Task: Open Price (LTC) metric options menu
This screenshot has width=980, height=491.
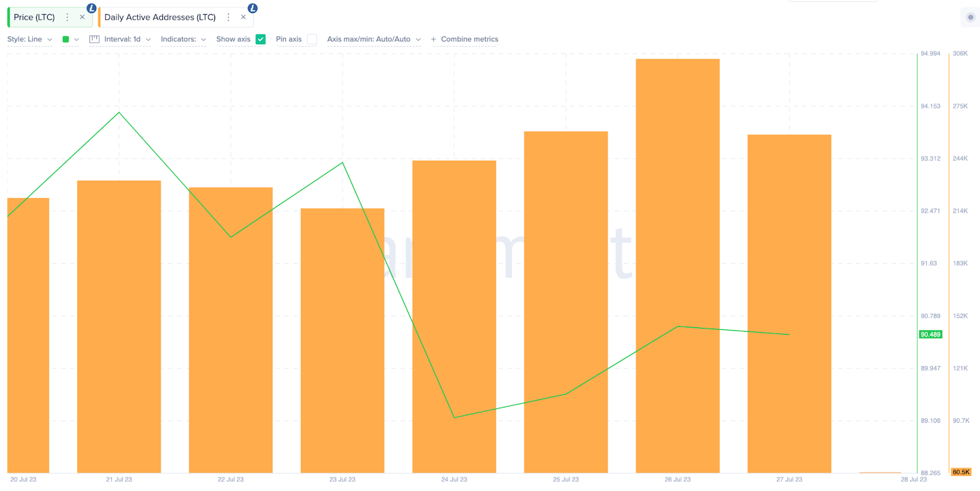Action: tap(67, 17)
